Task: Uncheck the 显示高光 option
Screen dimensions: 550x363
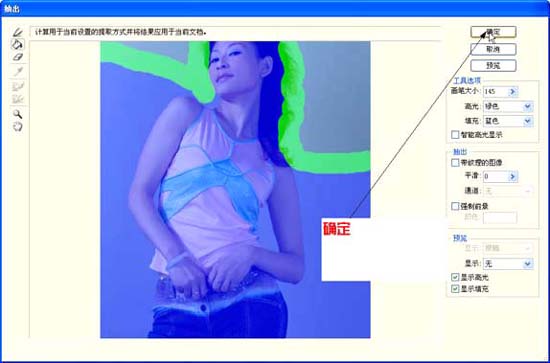Action: point(455,277)
